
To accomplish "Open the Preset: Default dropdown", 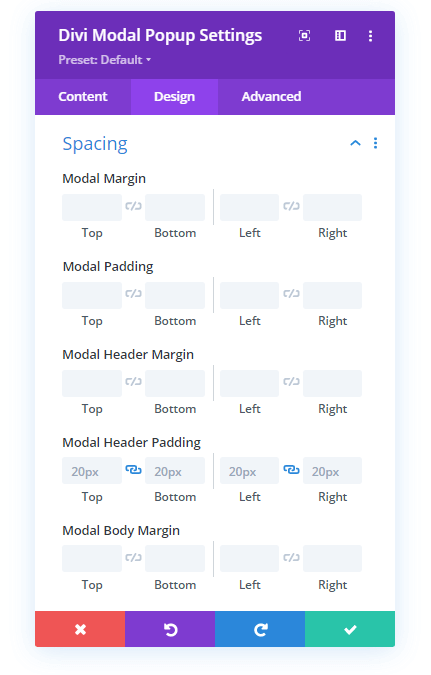I will click(x=105, y=59).
